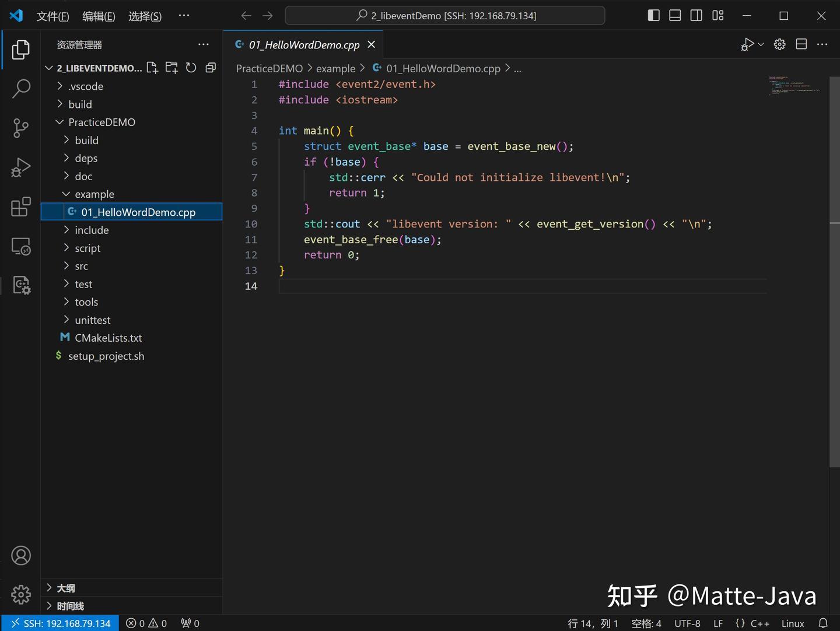This screenshot has width=840, height=631.
Task: Open the Run and Debug view
Action: coord(21,167)
